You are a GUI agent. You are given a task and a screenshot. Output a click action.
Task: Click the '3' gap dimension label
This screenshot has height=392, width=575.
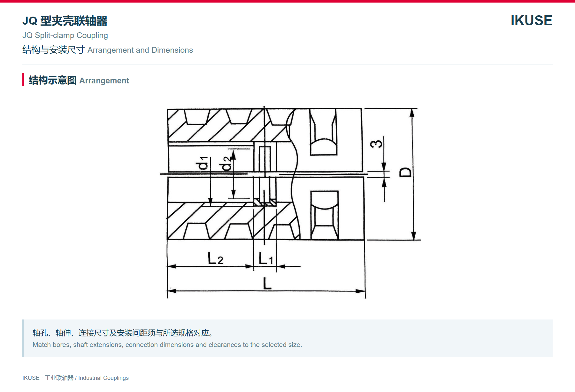(x=376, y=144)
